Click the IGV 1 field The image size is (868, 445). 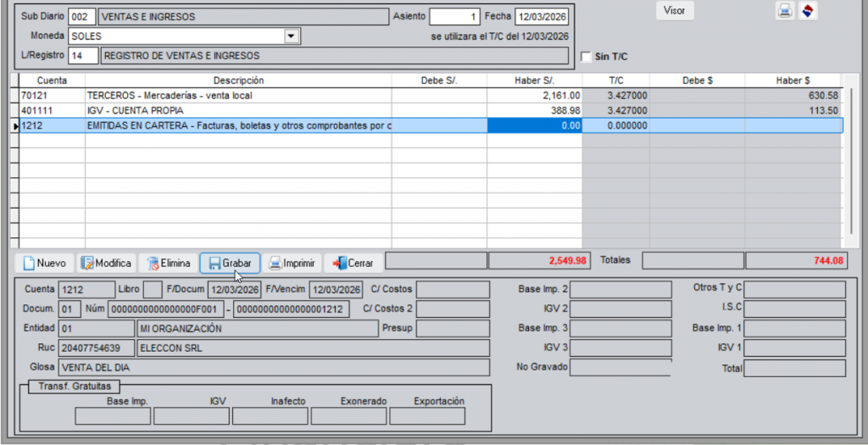(x=794, y=348)
